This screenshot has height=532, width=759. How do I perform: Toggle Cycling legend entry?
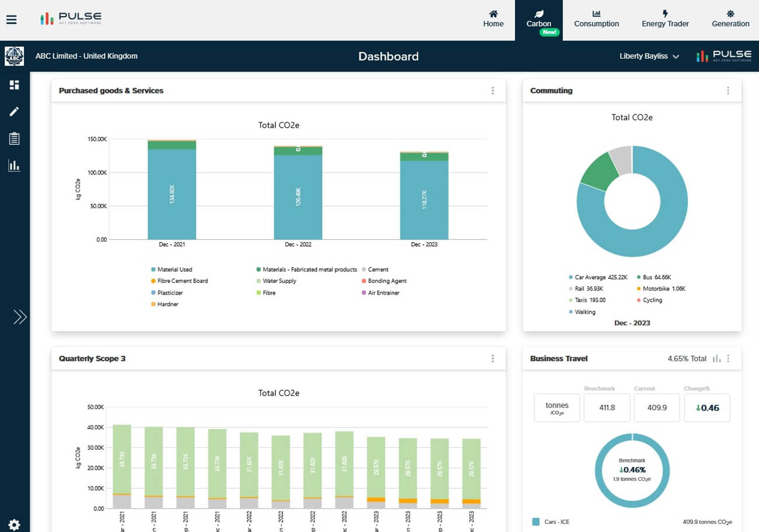[x=649, y=300]
